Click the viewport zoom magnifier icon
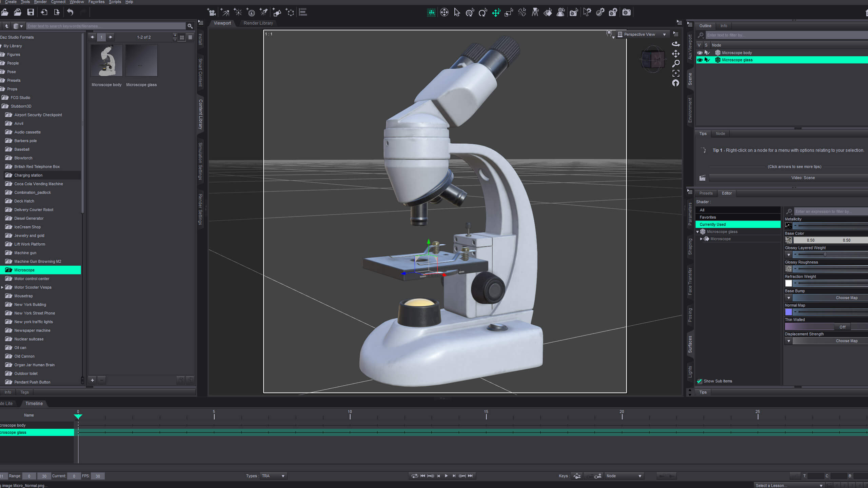This screenshot has height=488, width=868. tap(676, 63)
